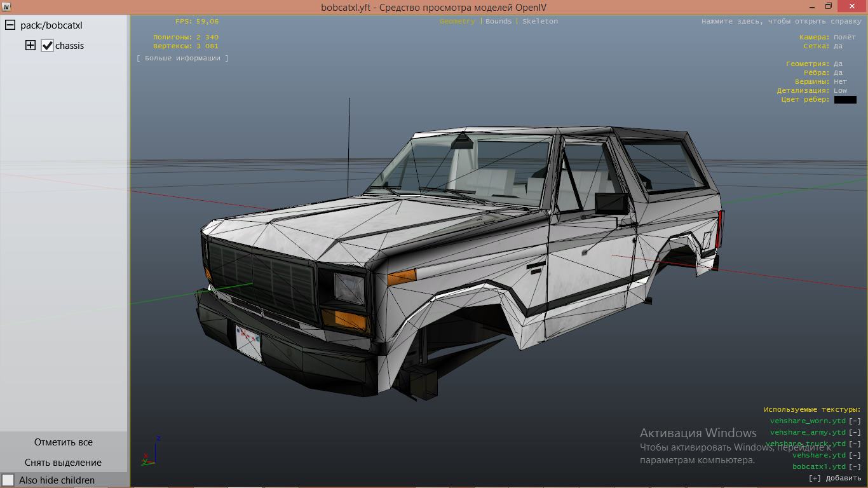Collapse the pack:/bobcatxl tree node
868x488 pixels.
coord(10,25)
